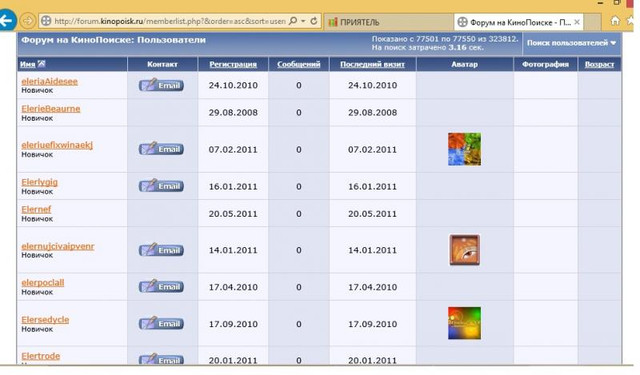The width and height of the screenshot is (640, 375).
Task: Click the Аватар column header
Action: [464, 64]
